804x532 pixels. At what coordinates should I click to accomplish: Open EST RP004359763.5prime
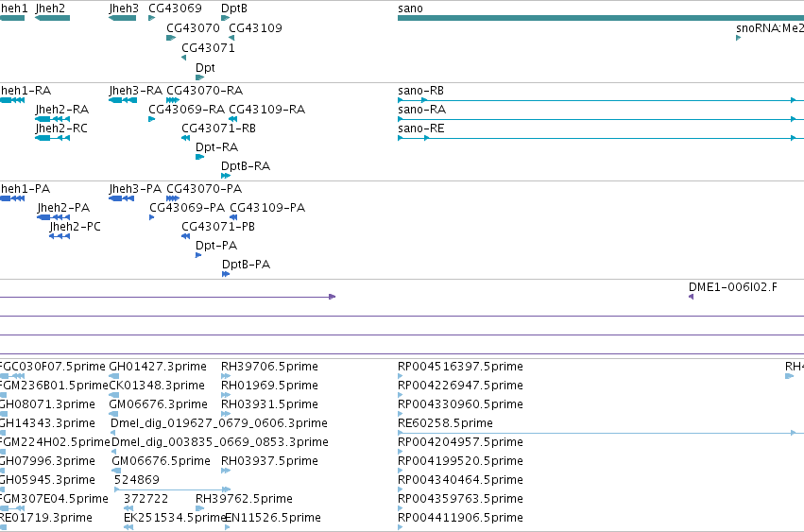[460, 499]
